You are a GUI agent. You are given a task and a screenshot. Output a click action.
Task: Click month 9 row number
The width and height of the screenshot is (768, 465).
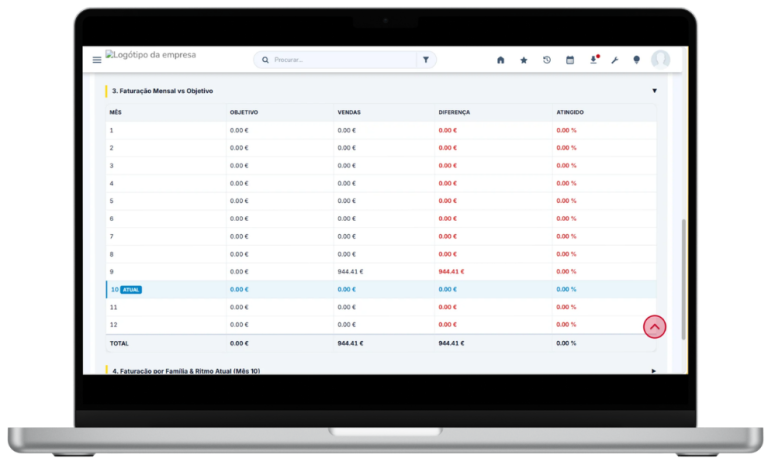click(112, 271)
